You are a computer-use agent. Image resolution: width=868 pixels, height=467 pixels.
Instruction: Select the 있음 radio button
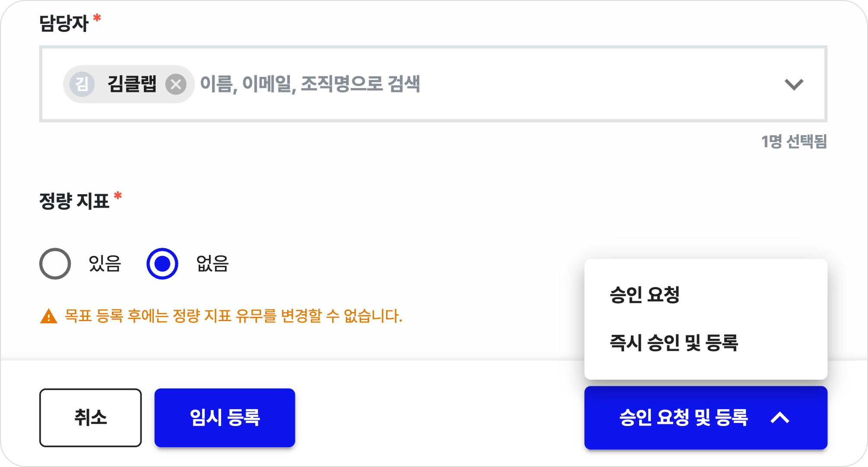pos(55,264)
